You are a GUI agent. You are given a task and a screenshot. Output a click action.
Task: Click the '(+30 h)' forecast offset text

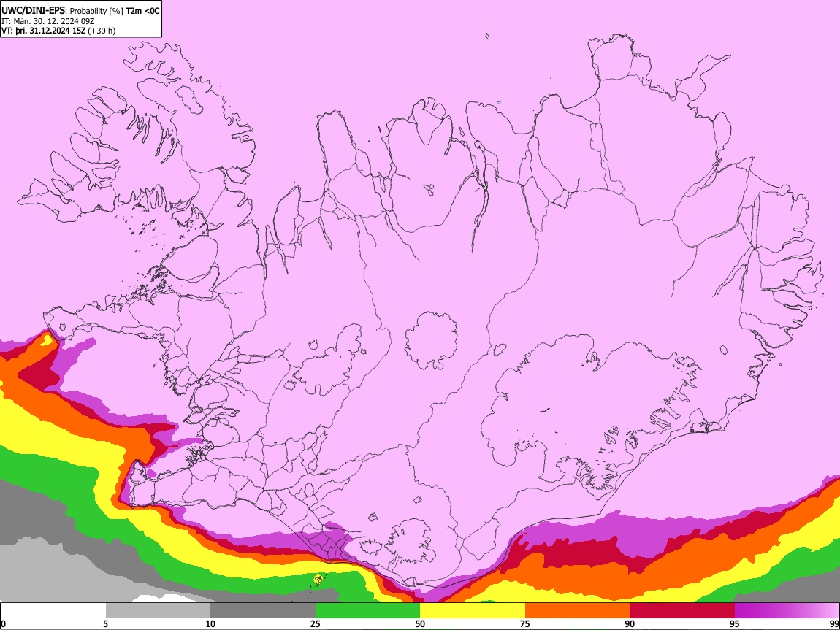102,31
